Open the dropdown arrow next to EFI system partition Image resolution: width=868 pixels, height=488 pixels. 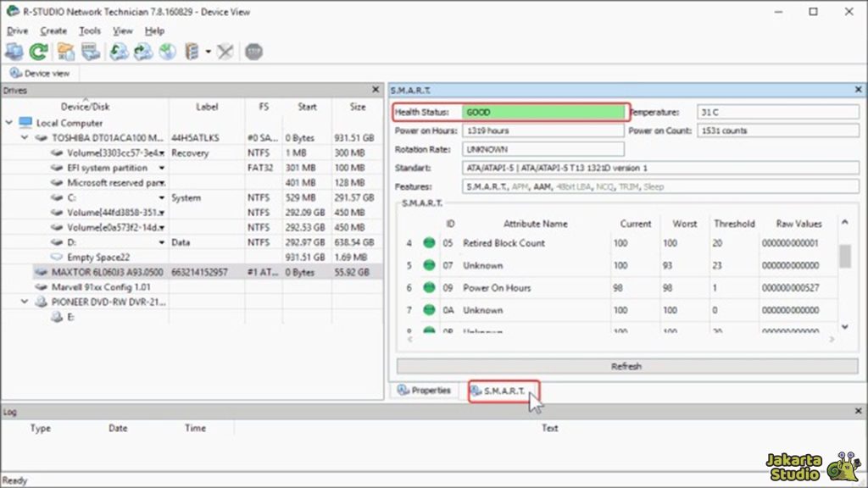(162, 168)
